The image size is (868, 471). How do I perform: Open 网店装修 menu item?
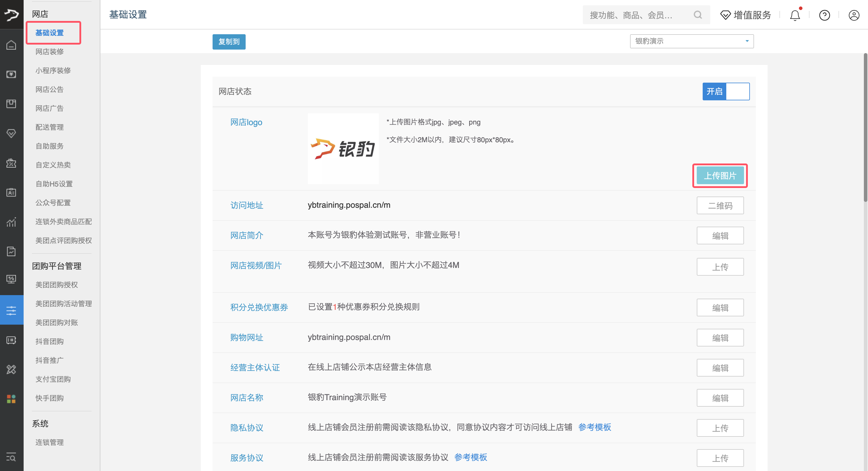coord(50,52)
